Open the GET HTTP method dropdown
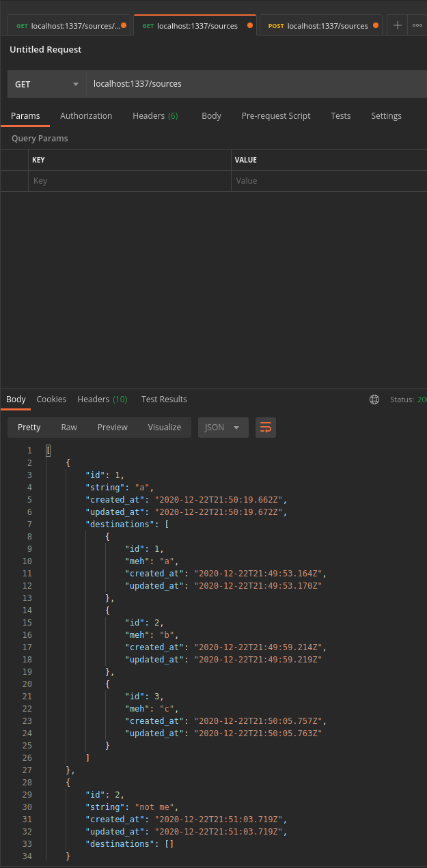 pos(46,83)
